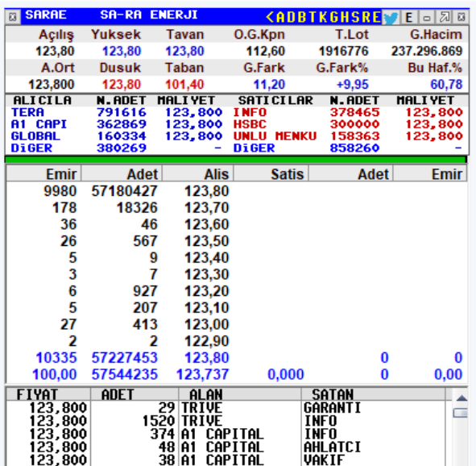
Task: Click the last yellow letter E in the title bar
Action: pos(376,17)
